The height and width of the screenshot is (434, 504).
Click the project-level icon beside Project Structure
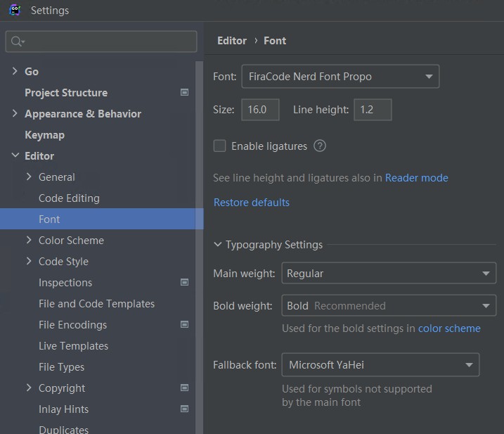pos(184,92)
